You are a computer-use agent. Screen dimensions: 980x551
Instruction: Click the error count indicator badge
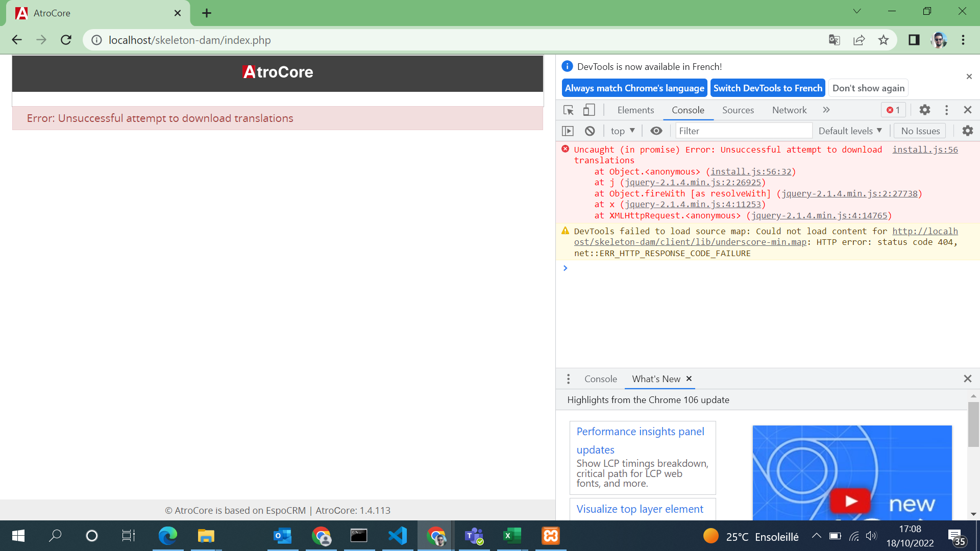click(x=893, y=110)
